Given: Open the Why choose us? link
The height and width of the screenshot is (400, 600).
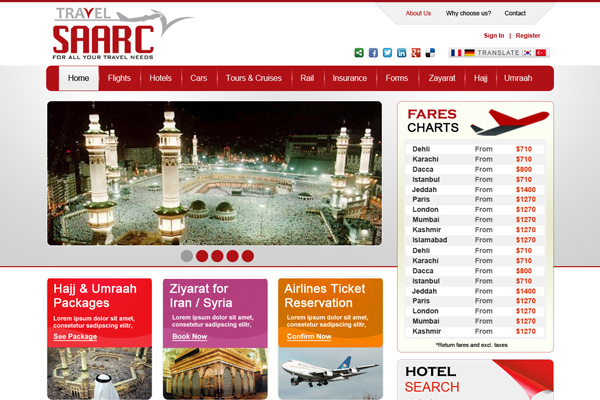Looking at the screenshot, I should (468, 13).
